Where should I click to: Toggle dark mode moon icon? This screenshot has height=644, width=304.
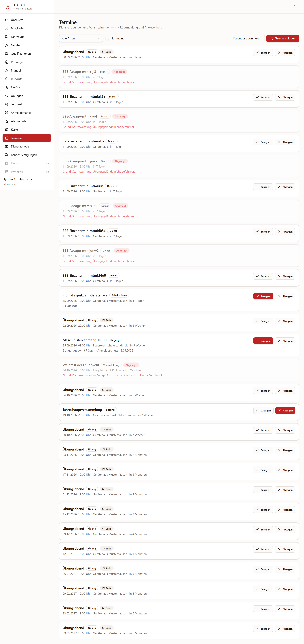[x=295, y=7]
